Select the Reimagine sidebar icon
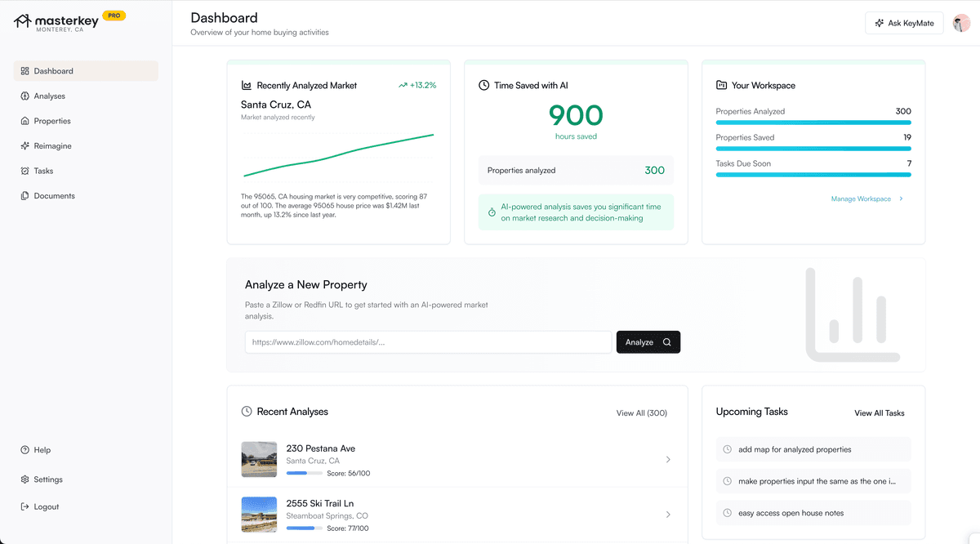The image size is (980, 544). point(24,145)
